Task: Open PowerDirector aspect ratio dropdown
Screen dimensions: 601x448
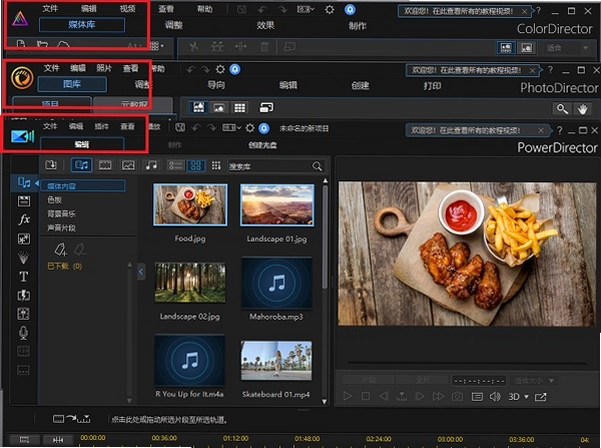Action: coord(232,128)
